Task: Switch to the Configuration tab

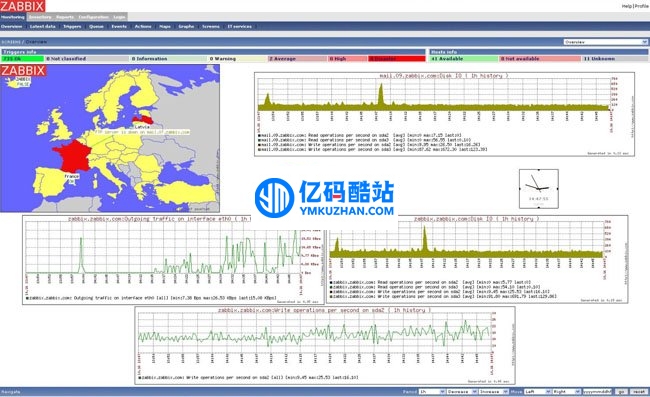Action: pos(93,17)
